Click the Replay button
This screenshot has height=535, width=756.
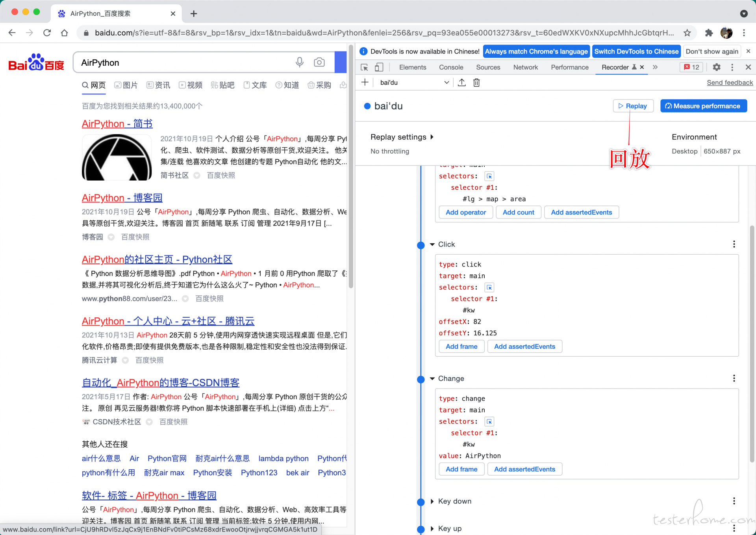tap(633, 106)
